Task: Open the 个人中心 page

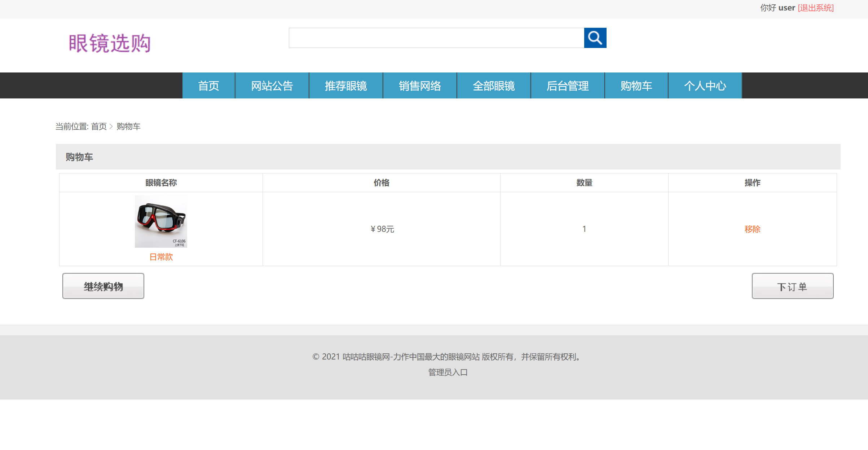Action: tap(705, 85)
